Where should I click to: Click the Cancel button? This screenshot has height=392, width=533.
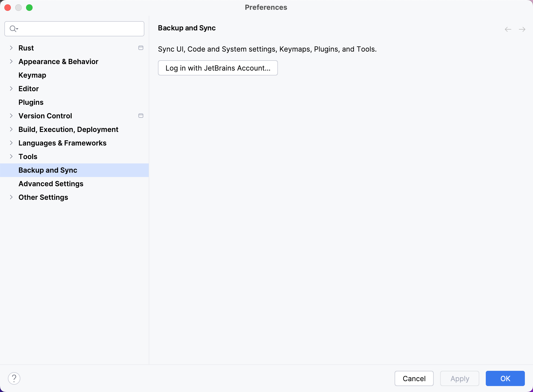point(414,378)
